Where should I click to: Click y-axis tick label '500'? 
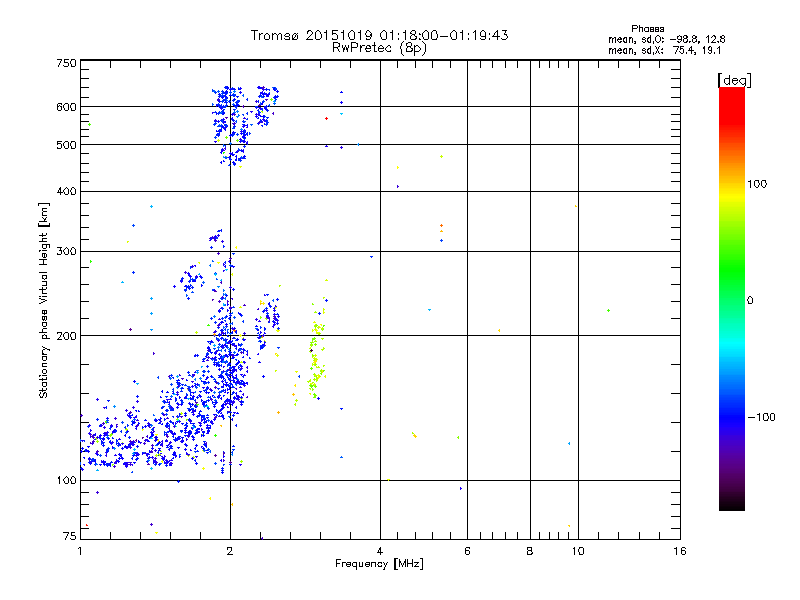66,145
